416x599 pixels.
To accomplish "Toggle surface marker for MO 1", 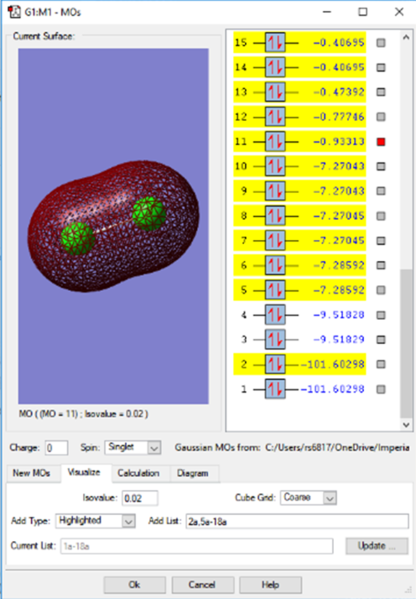I will coord(381,389).
